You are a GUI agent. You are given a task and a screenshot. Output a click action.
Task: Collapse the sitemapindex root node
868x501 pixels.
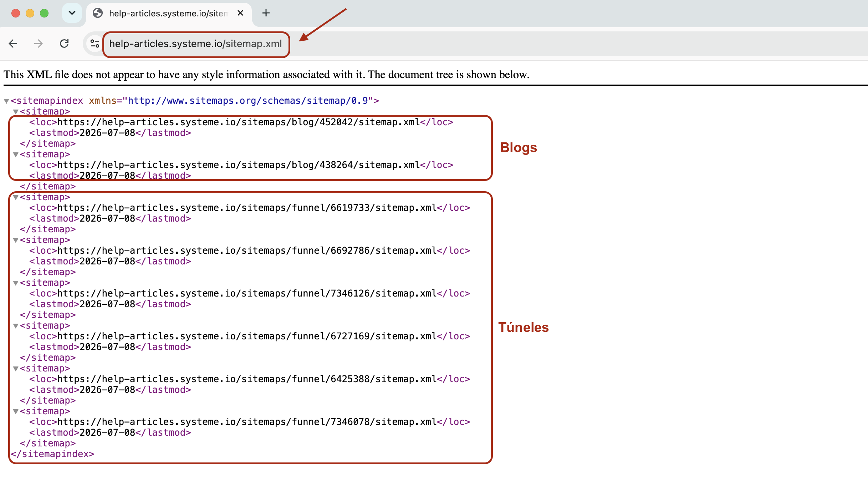pyautogui.click(x=6, y=101)
